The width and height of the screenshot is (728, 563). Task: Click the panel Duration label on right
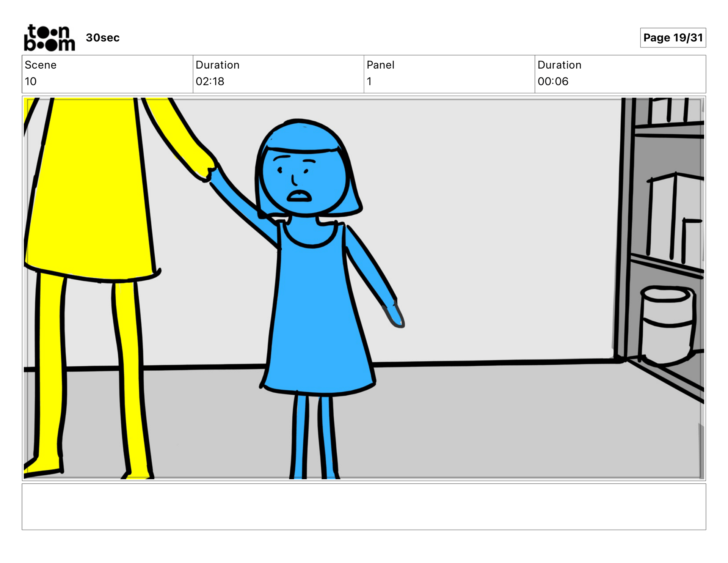point(559,65)
